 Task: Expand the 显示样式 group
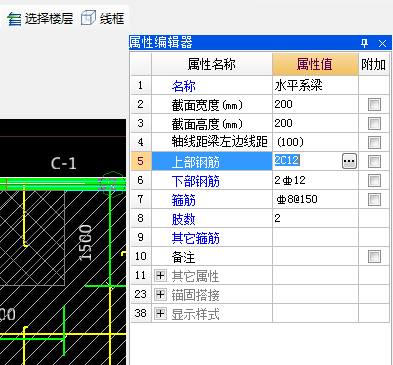coord(160,314)
